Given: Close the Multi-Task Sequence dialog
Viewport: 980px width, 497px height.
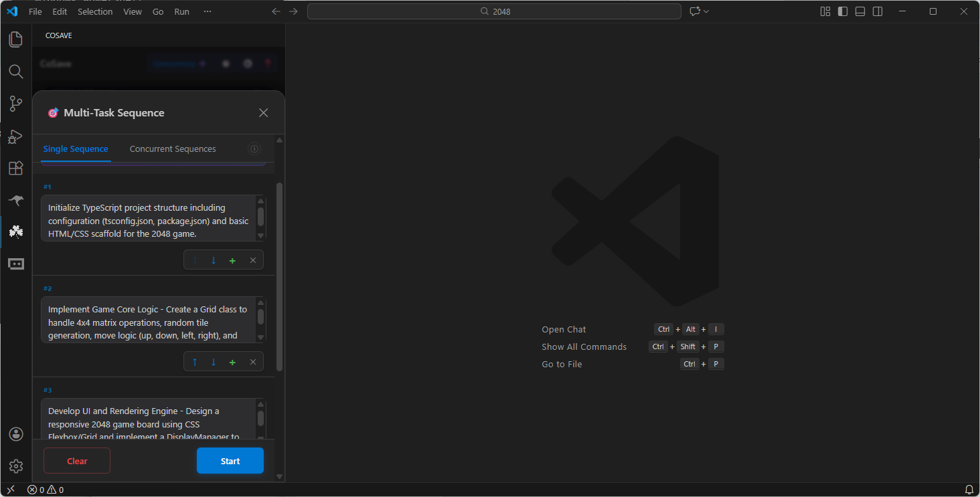Looking at the screenshot, I should pyautogui.click(x=263, y=112).
